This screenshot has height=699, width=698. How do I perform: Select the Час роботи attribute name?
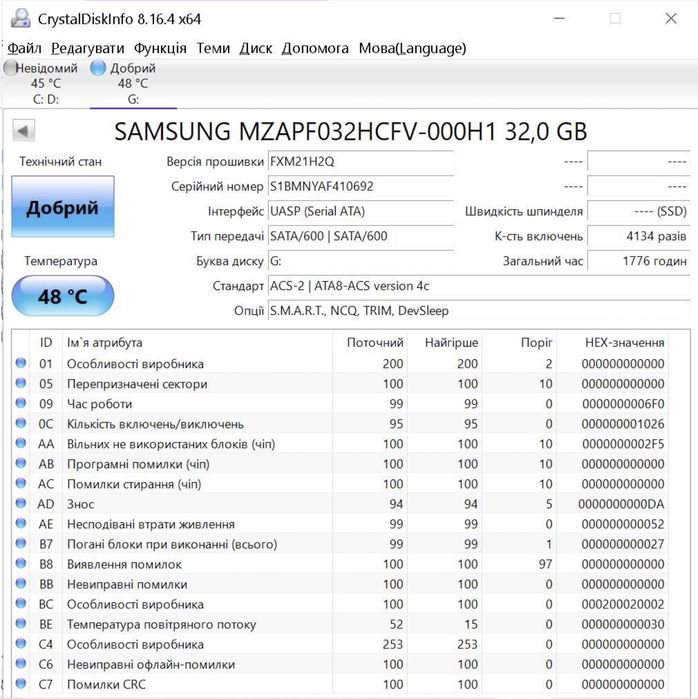(x=99, y=404)
